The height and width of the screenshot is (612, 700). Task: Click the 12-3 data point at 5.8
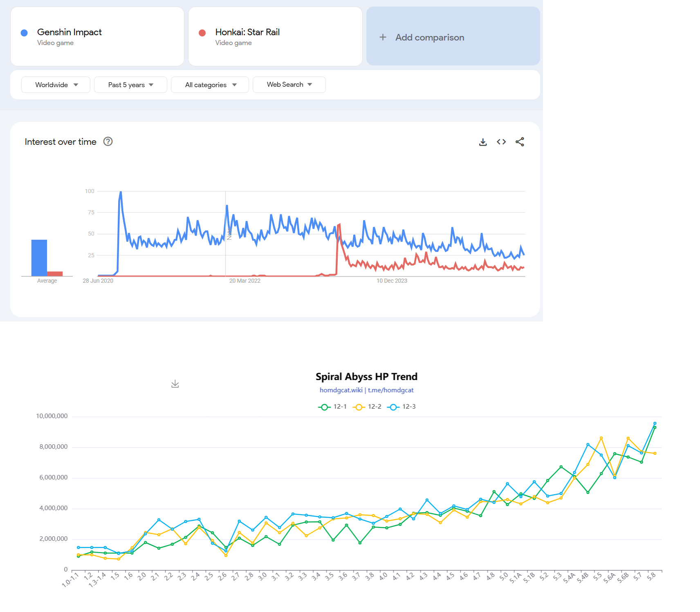coord(655,423)
